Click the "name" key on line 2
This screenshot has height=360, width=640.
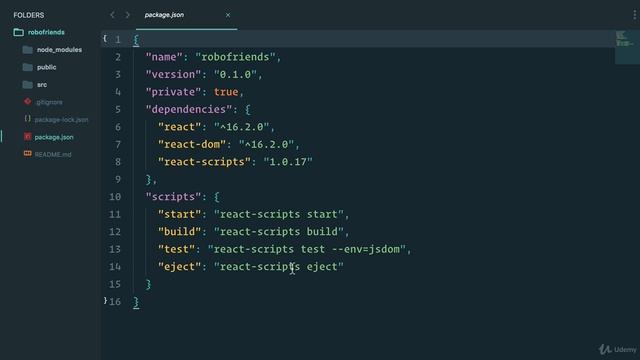tap(164, 57)
